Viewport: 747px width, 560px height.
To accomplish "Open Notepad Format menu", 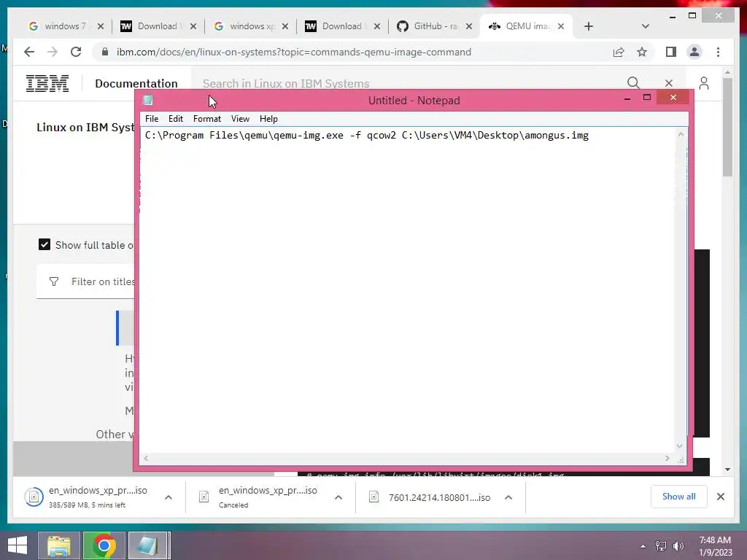I will coord(206,119).
